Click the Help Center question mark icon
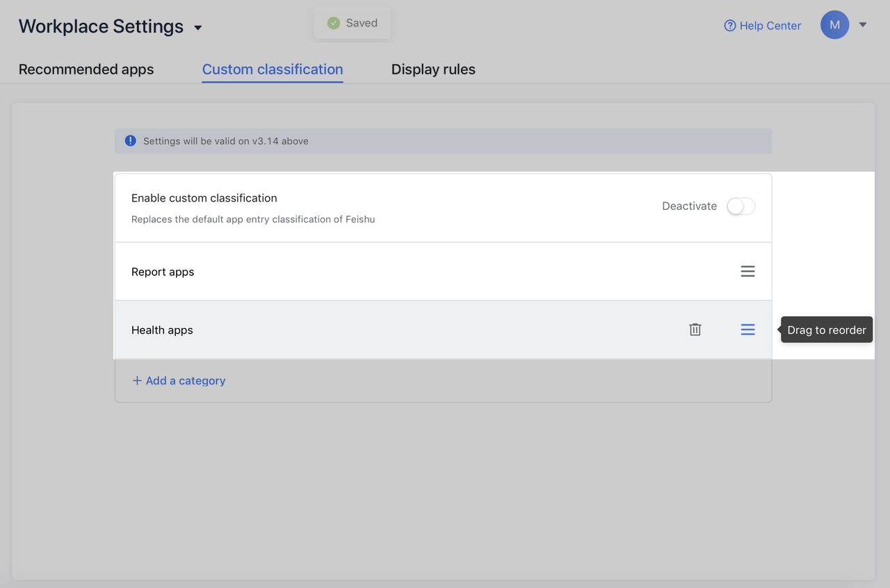Viewport: 890px width, 588px height. click(x=729, y=25)
